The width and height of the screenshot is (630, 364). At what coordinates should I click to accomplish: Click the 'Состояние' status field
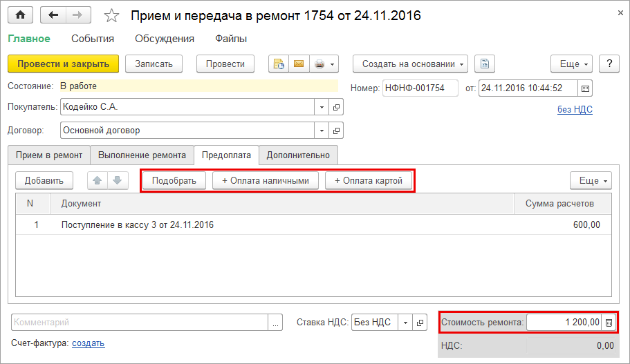pyautogui.click(x=199, y=86)
